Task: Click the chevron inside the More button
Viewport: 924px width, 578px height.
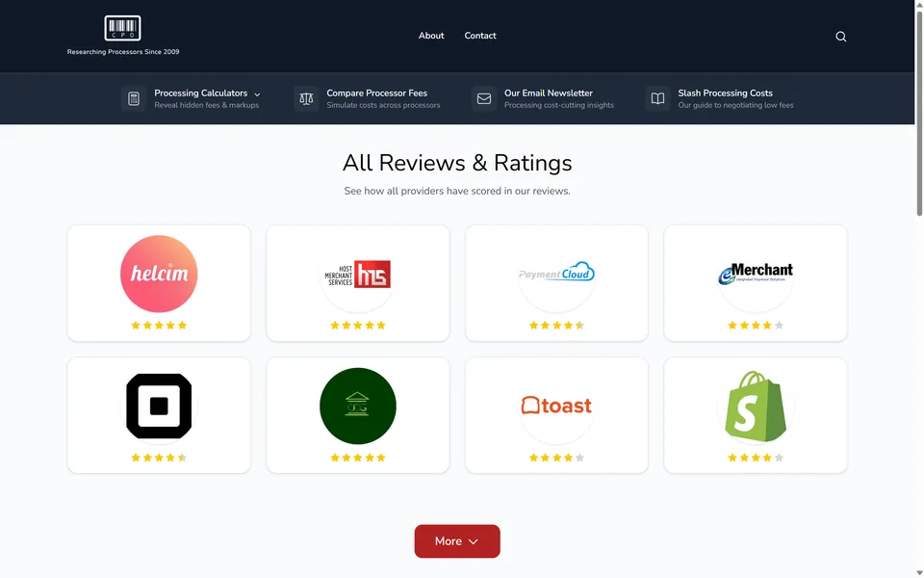Action: pos(474,541)
